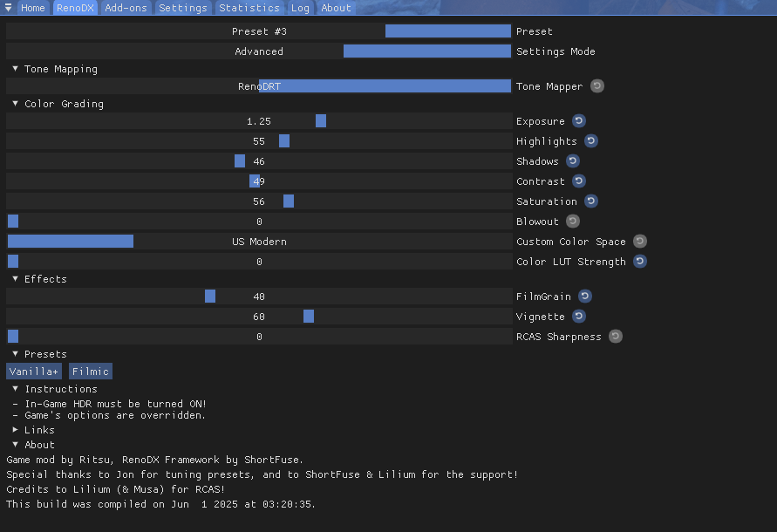777x532 pixels.
Task: Click the Vignette slider showing 60
Action: (259, 317)
